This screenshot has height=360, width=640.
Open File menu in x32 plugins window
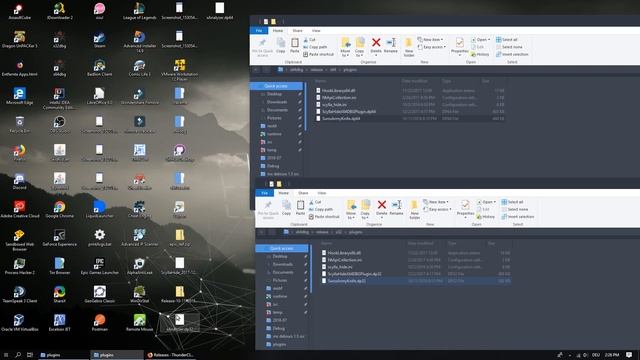pos(264,193)
